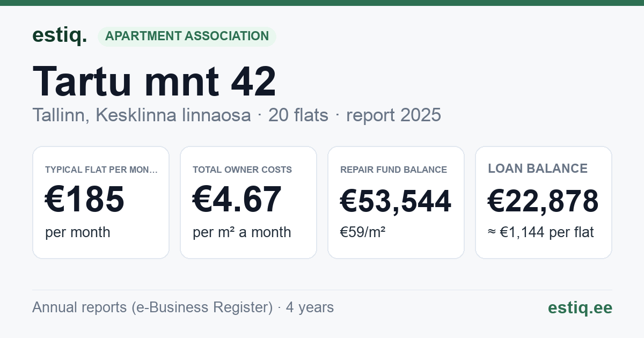
Task: Open the estiq.ee link at bottom right
Action: 580,307
